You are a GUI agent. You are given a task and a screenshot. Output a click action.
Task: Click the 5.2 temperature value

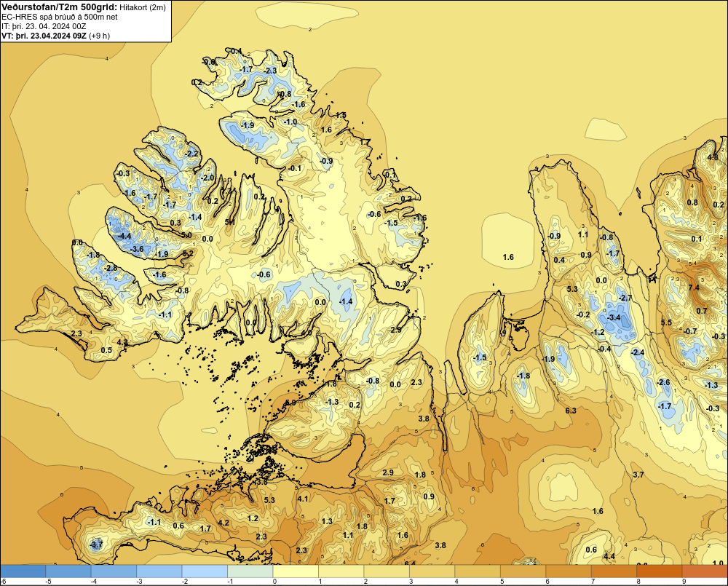188,253
